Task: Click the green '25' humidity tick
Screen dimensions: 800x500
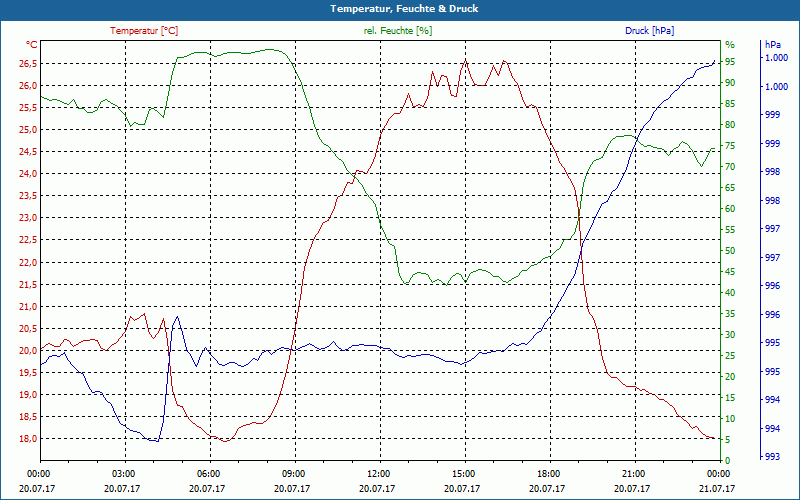Action: pyautogui.click(x=730, y=356)
